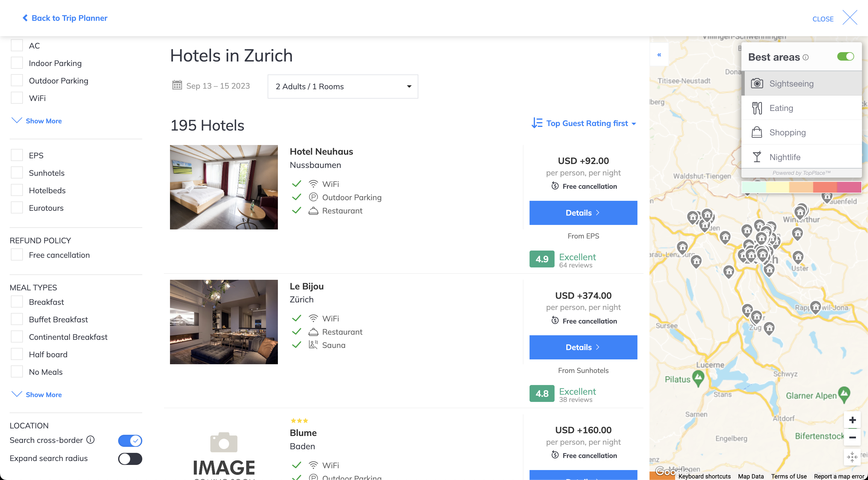Select the Nightlife area option

(802, 157)
